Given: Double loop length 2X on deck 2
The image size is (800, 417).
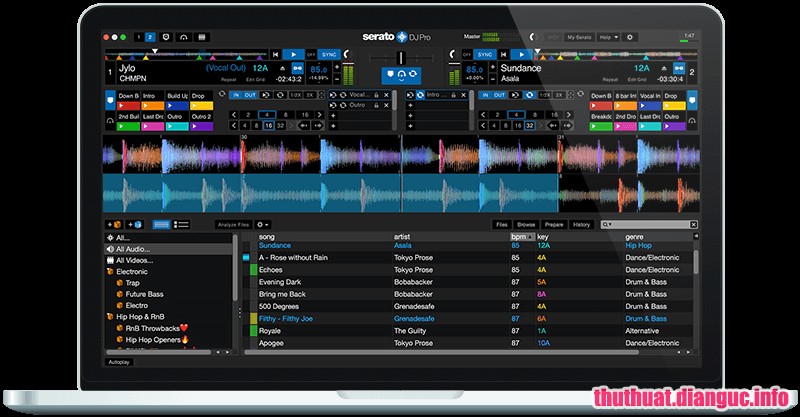Looking at the screenshot, I should [560, 95].
